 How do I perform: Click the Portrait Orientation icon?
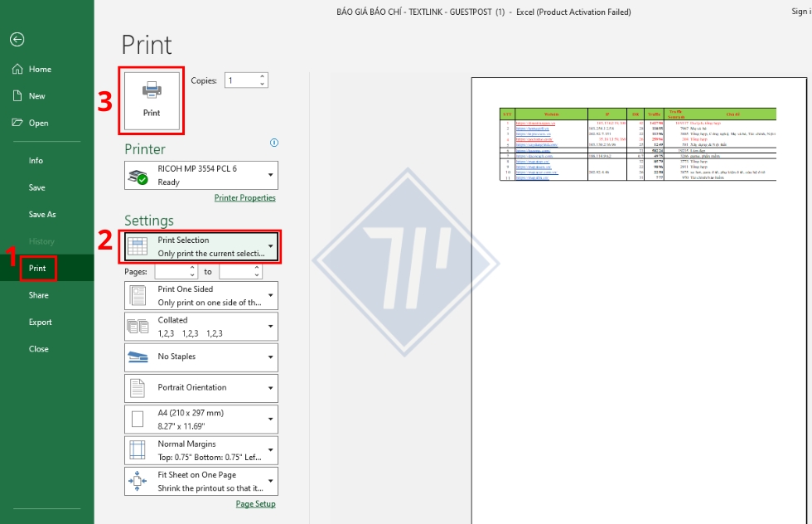(138, 388)
